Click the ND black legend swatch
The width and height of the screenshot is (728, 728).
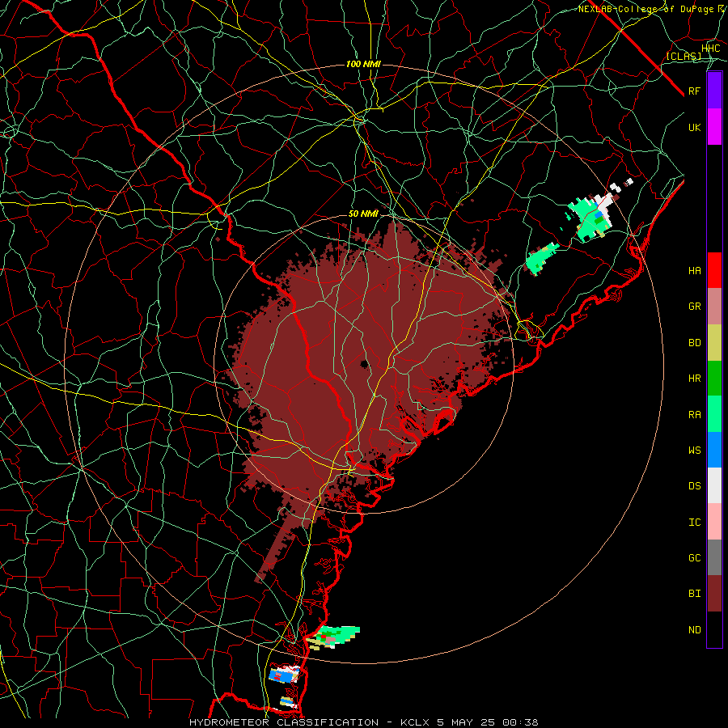[714, 629]
